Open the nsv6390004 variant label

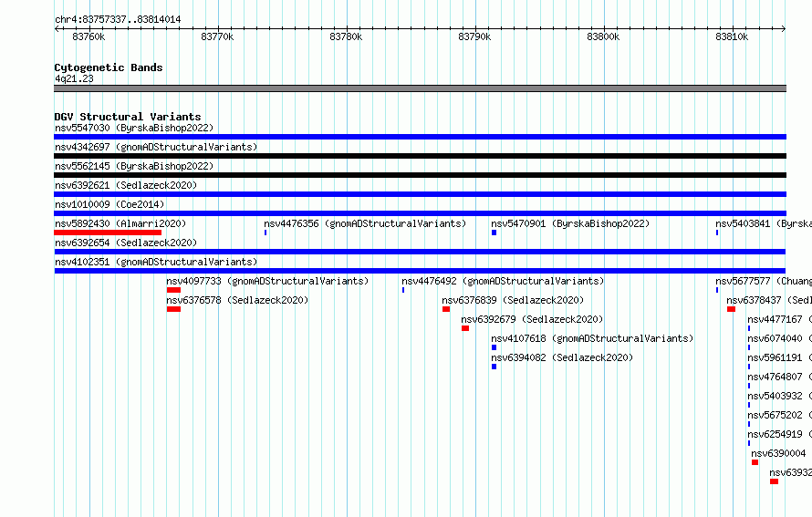[779, 453]
